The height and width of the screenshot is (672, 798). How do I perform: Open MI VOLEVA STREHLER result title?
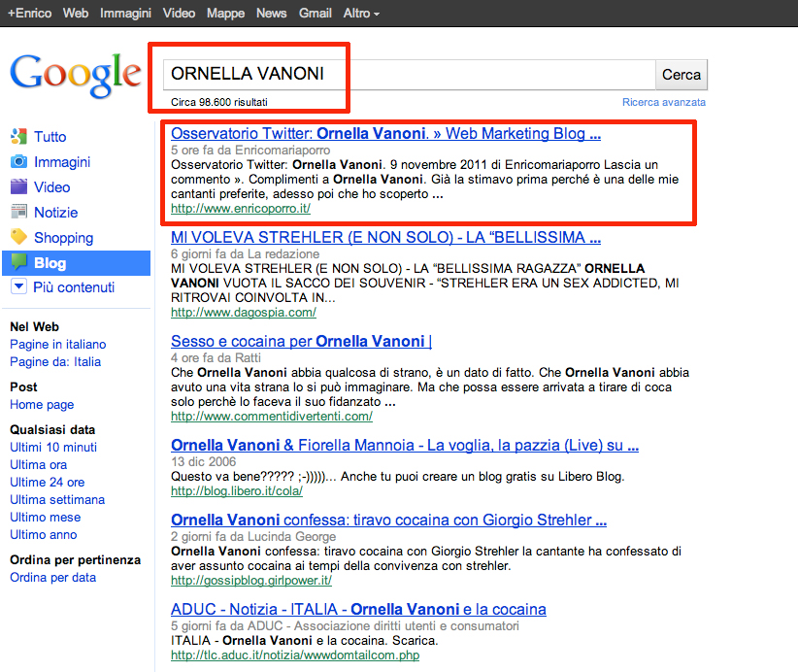point(385,237)
